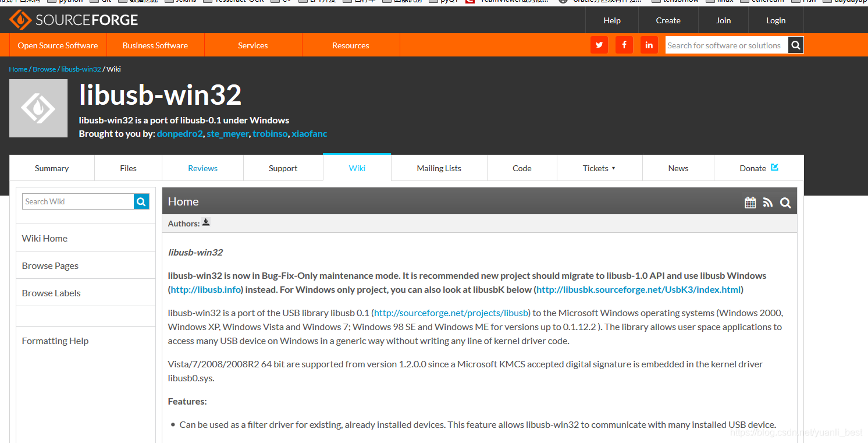
Task: Switch to the News tab
Action: (678, 168)
